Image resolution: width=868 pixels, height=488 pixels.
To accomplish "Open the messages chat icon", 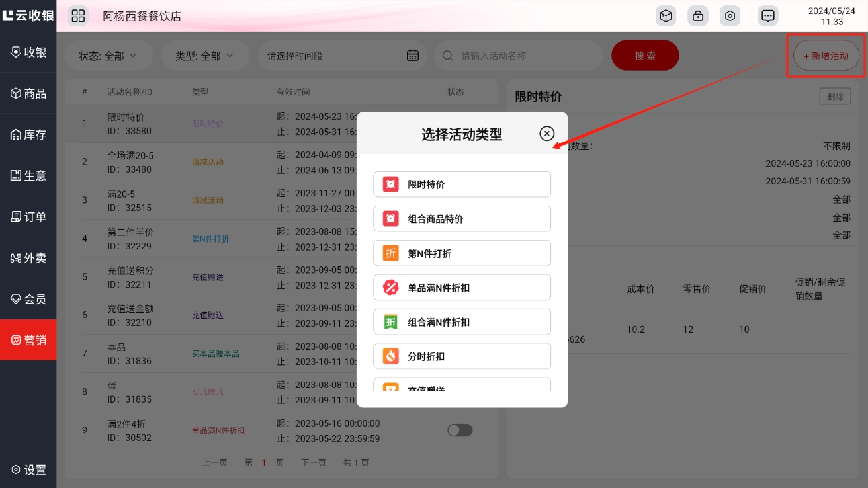I will coord(767,16).
